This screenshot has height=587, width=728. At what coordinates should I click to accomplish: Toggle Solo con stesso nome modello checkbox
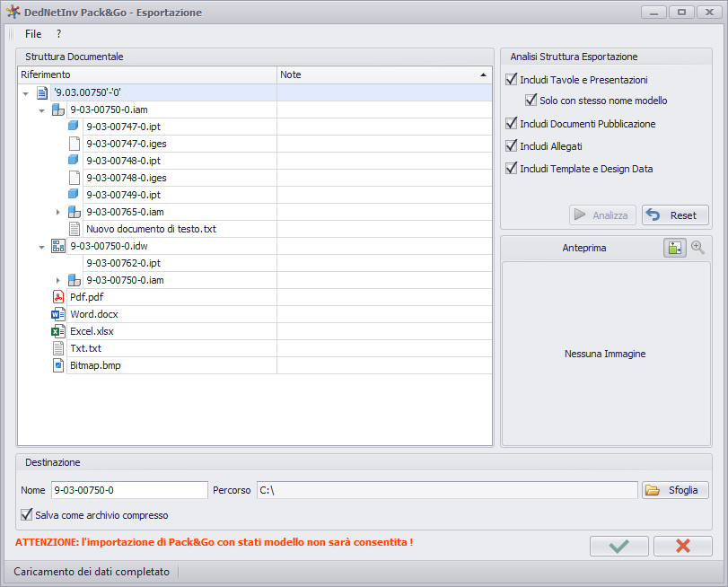(x=531, y=100)
